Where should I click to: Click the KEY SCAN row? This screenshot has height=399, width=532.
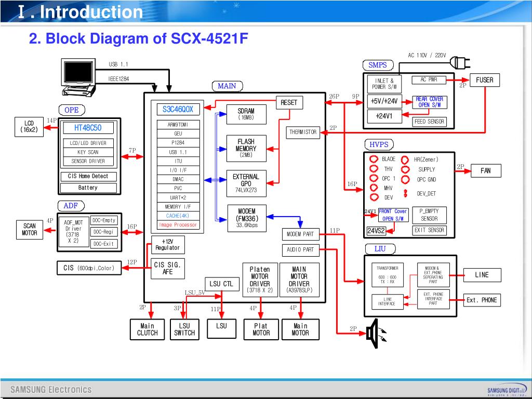pyautogui.click(x=88, y=152)
